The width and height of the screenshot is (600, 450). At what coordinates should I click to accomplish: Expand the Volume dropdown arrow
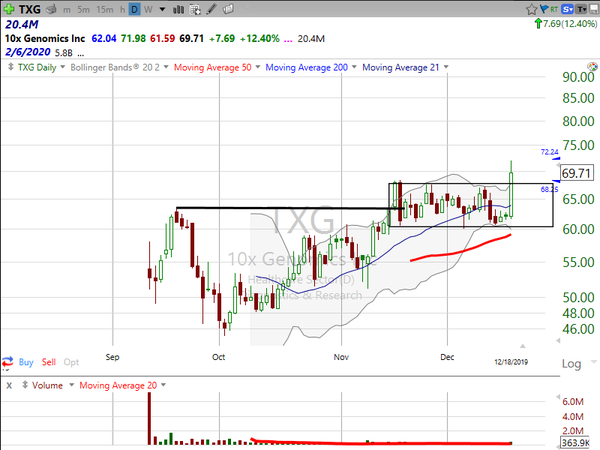point(71,385)
